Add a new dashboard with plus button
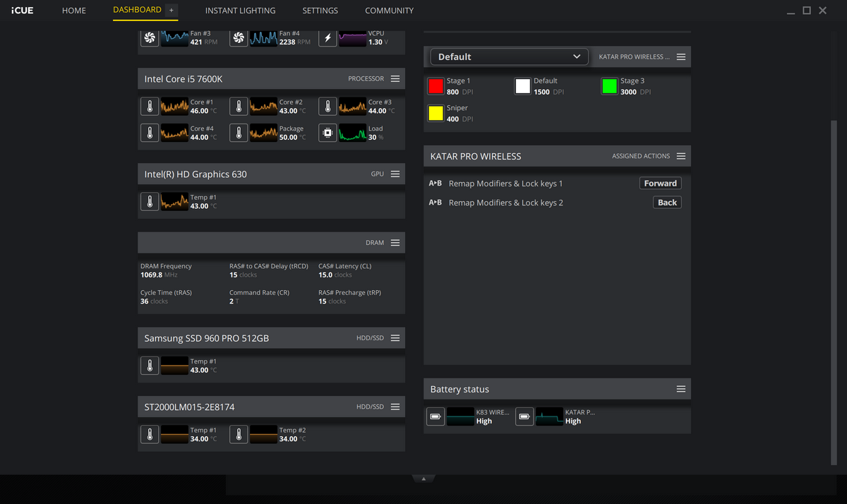The height and width of the screenshot is (504, 847). pyautogui.click(x=171, y=11)
